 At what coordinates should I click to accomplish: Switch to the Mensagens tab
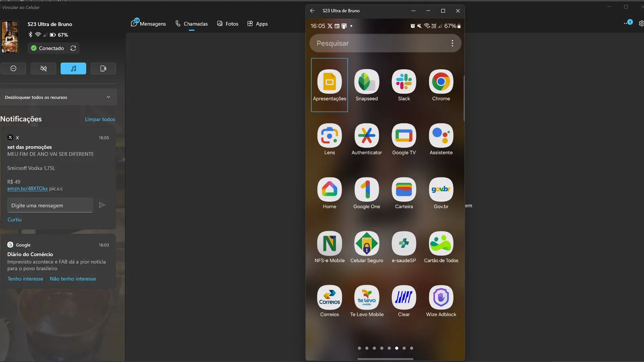[149, 24]
